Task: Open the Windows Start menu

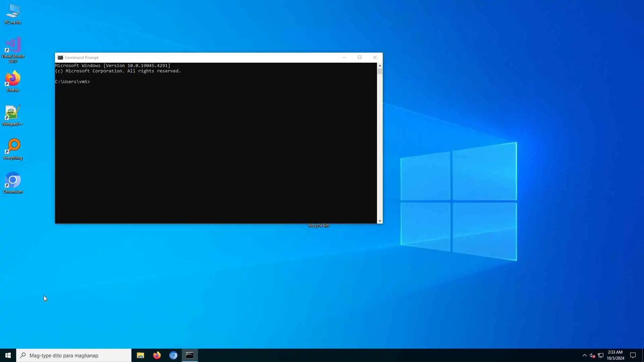Action: (8, 355)
